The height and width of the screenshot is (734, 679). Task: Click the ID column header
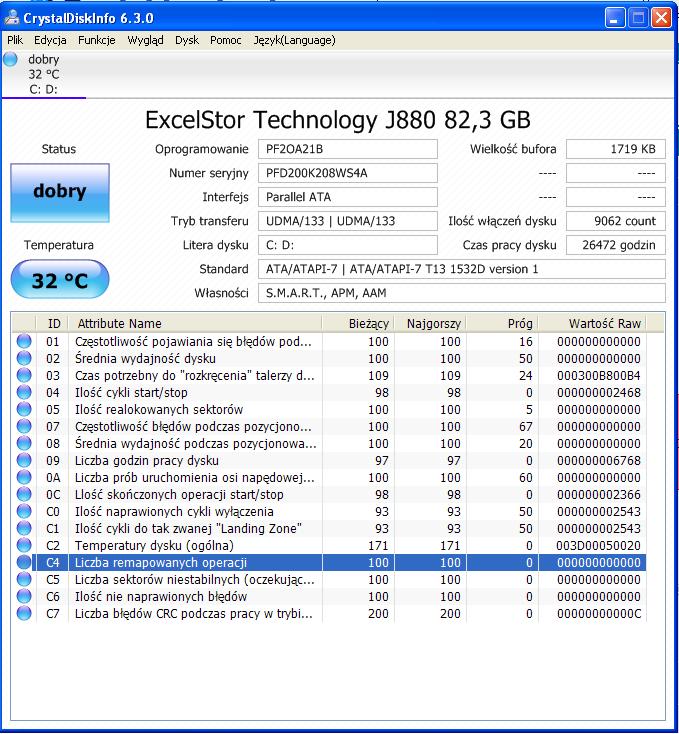(52, 323)
